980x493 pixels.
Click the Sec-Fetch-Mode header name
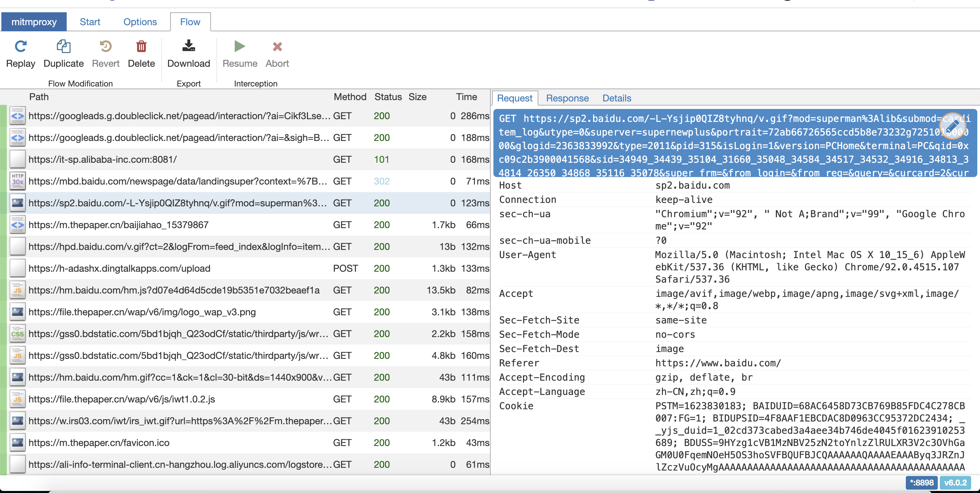[x=539, y=334]
